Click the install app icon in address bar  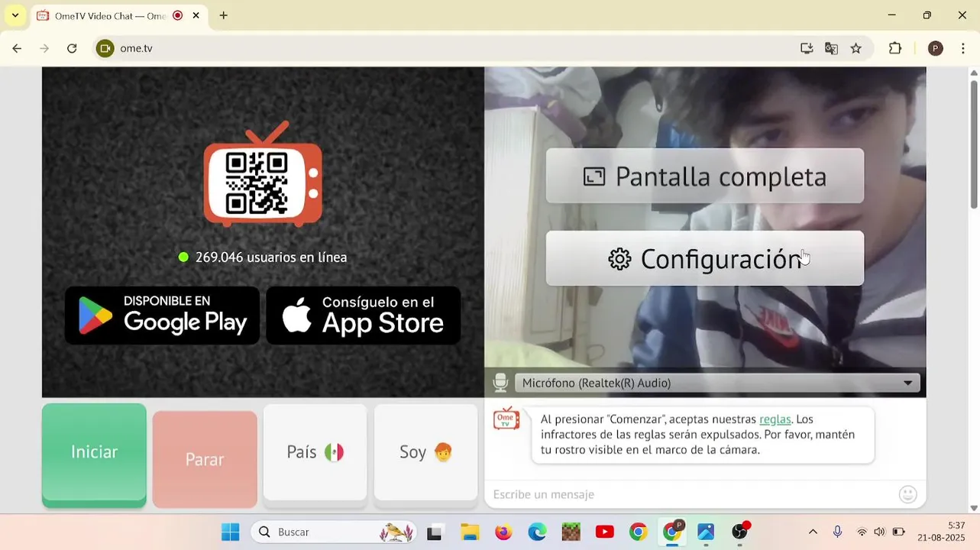point(807,48)
